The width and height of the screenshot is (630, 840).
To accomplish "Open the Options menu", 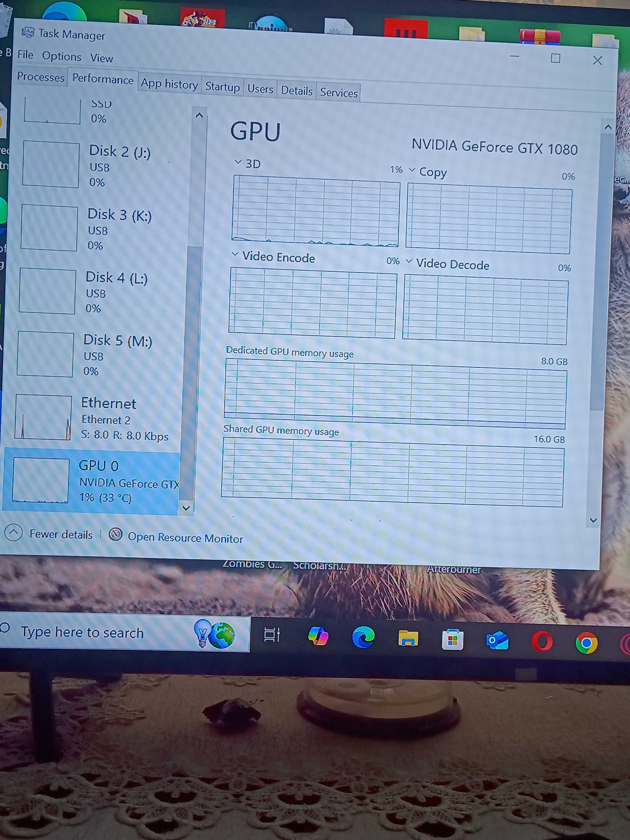I will pyautogui.click(x=62, y=56).
